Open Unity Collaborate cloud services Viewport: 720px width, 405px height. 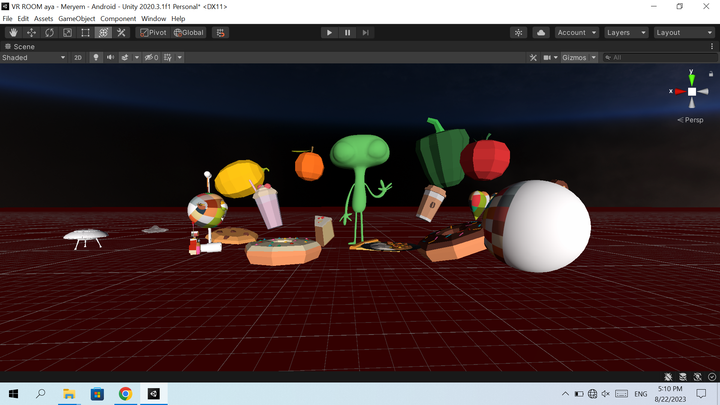[540, 32]
